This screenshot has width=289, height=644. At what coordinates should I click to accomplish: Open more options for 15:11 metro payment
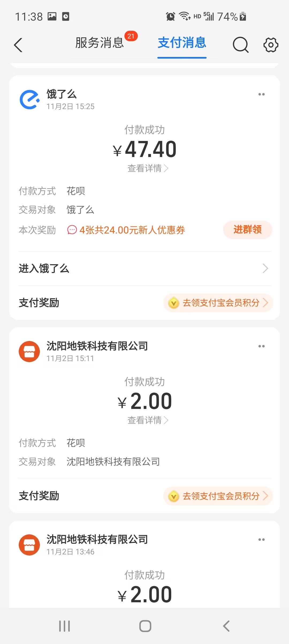coord(261,346)
